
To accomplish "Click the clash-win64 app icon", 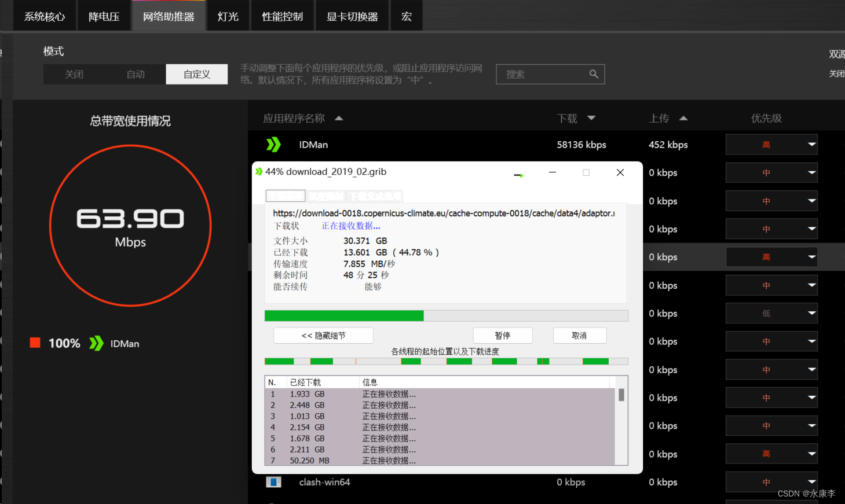I will point(273,482).
